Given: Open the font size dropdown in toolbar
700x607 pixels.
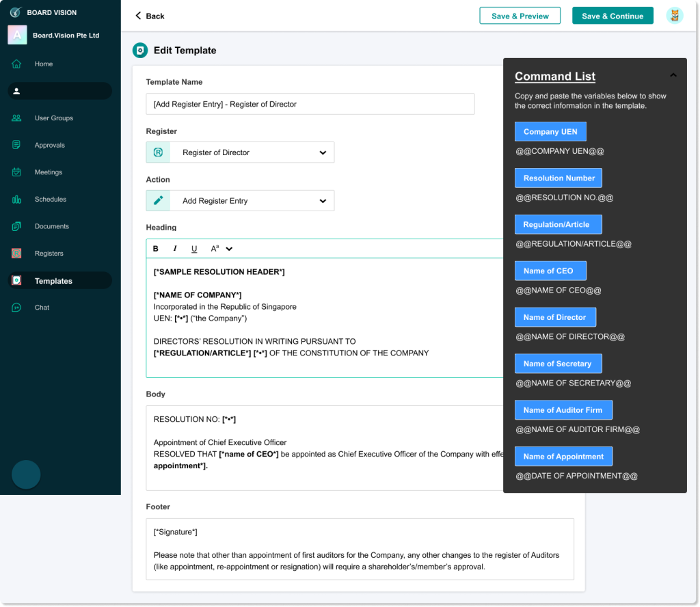Looking at the screenshot, I should click(x=221, y=249).
